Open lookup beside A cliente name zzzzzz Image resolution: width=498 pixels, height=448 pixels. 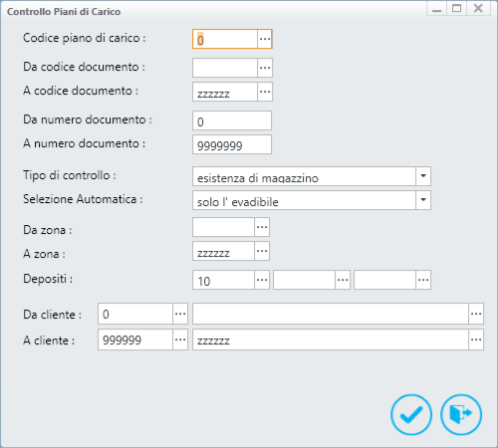coord(476,339)
